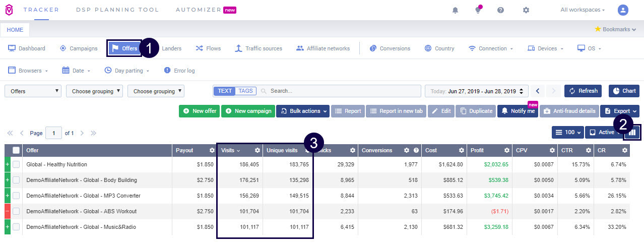The height and width of the screenshot is (246, 644).
Task: Click the Profit column gear icon
Action: [x=506, y=150]
